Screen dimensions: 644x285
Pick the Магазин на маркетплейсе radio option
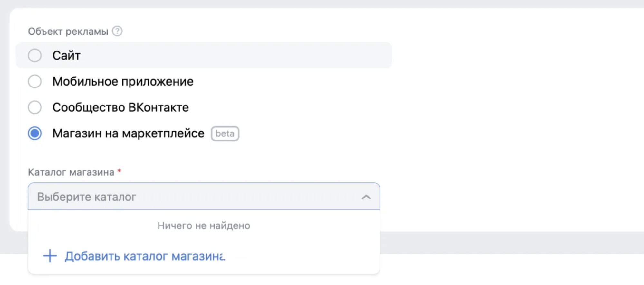click(x=35, y=133)
